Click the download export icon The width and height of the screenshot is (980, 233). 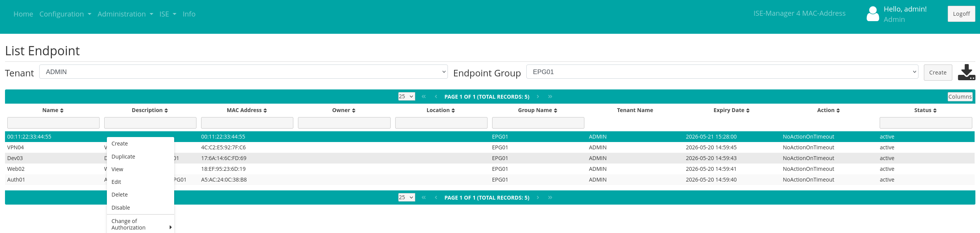(966, 72)
